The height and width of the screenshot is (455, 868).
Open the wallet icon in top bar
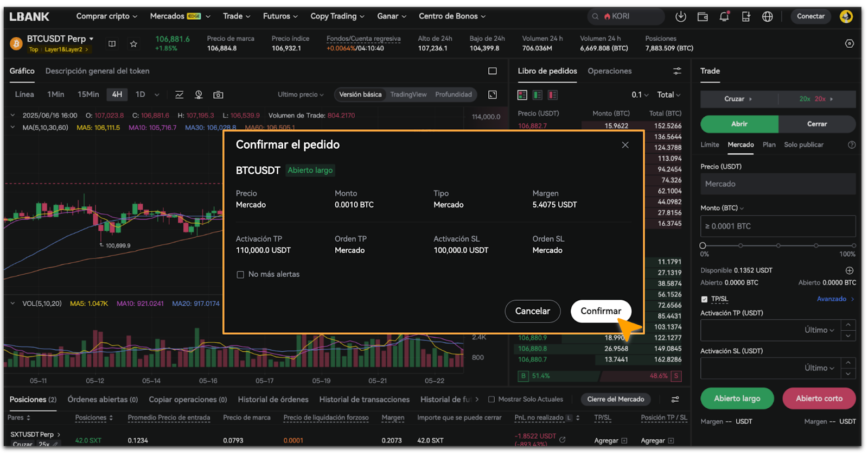pyautogui.click(x=703, y=17)
